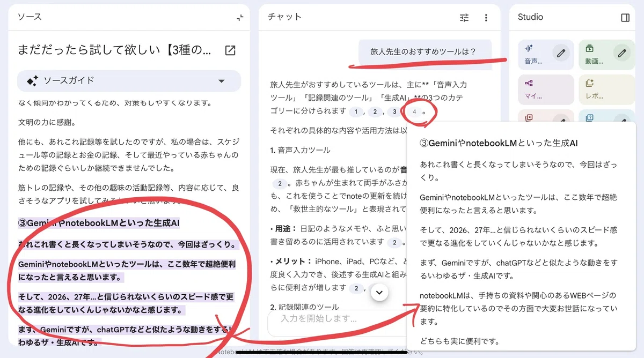
Task: Click the ・用途： bullet label in chat
Action: pos(283,228)
